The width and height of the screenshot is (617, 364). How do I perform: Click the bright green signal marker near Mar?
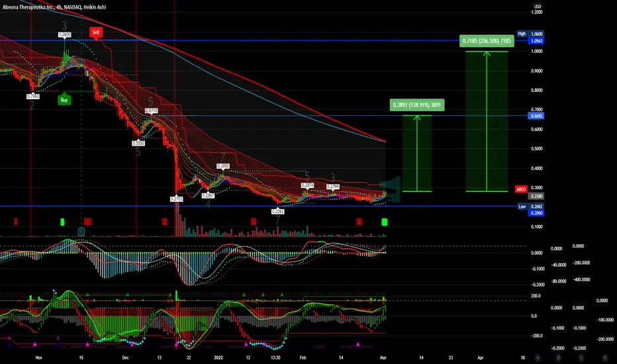click(385, 222)
